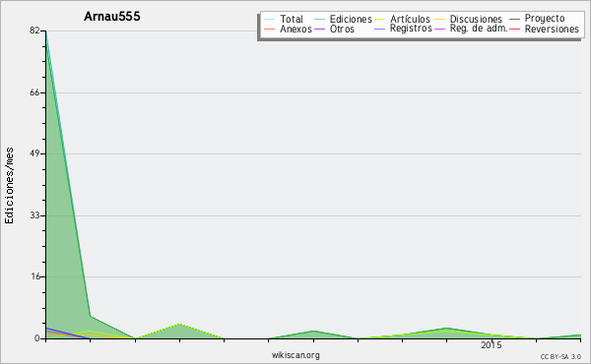
Task: Click the Ediciones/mes axis label
Action: [x=9, y=186]
